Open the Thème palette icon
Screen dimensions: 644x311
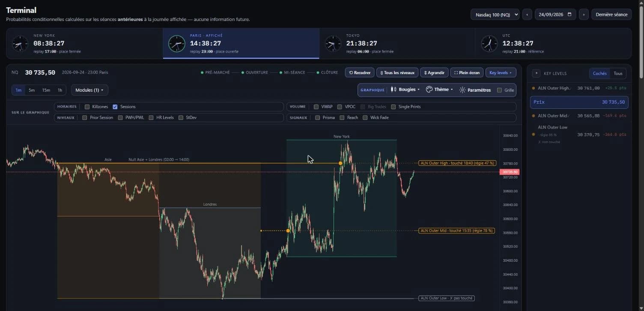[429, 90]
